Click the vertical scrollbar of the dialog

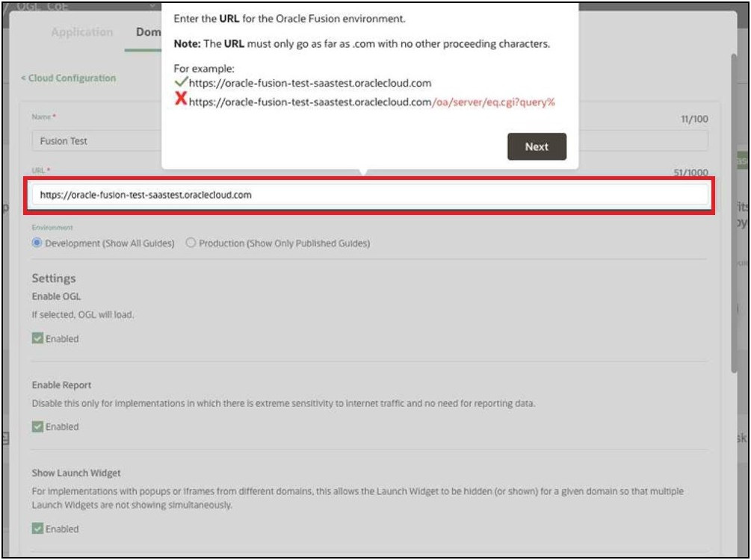coord(735,213)
